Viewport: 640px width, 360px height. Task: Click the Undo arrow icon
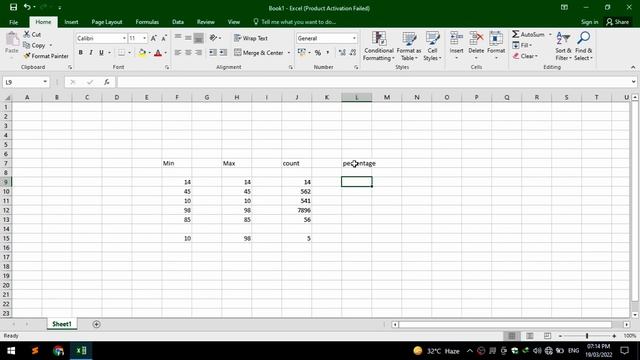[27, 7]
